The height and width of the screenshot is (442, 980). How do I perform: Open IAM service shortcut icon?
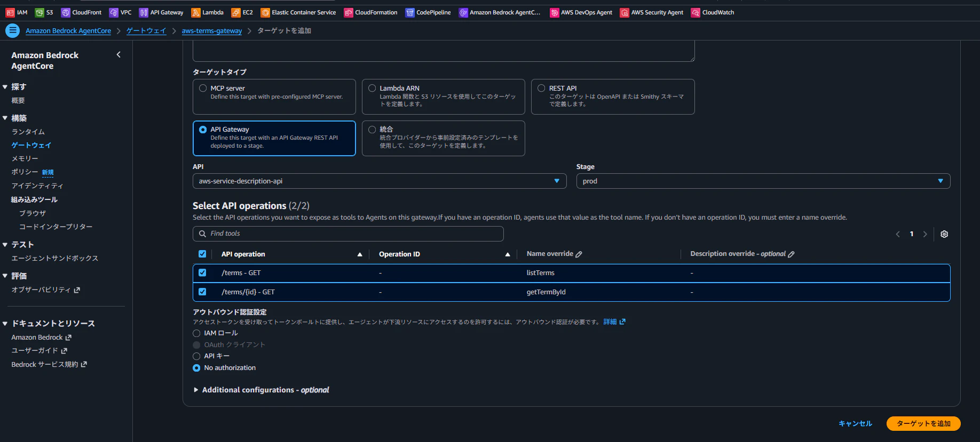pos(10,13)
